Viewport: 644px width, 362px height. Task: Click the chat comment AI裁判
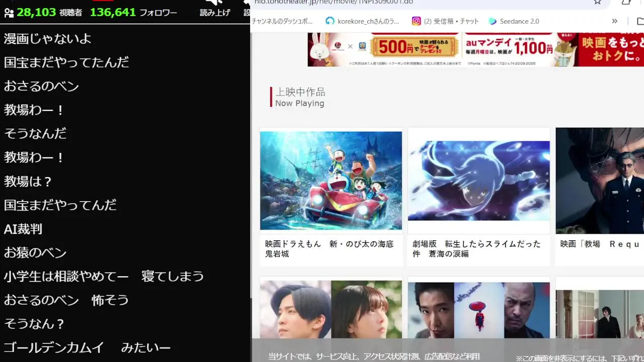(23, 229)
